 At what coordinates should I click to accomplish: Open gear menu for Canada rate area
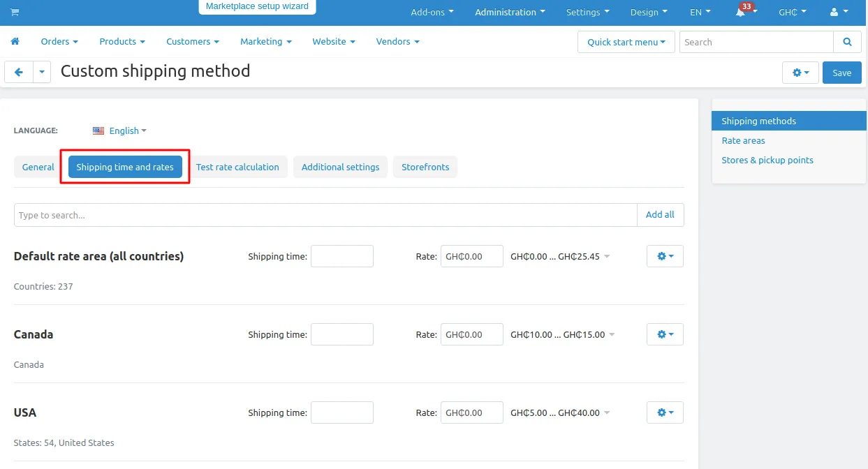coord(665,334)
